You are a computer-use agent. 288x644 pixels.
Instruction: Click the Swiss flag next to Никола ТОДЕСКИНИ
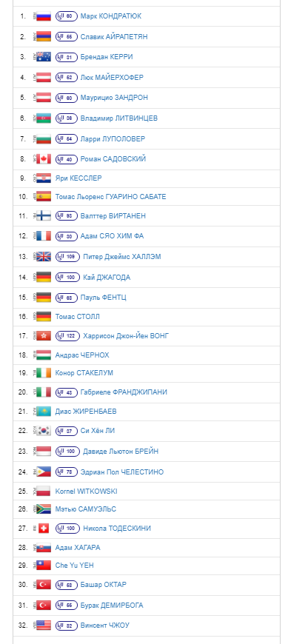coord(44,529)
